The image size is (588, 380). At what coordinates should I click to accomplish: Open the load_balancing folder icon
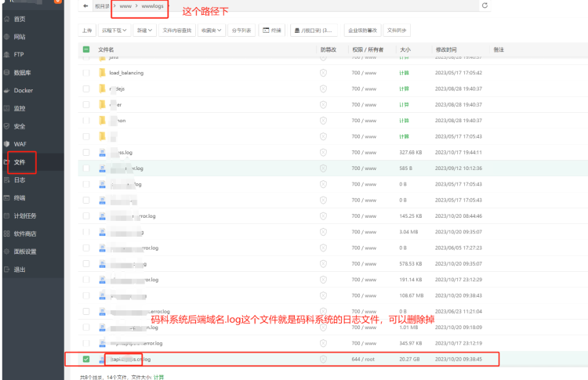(x=102, y=73)
